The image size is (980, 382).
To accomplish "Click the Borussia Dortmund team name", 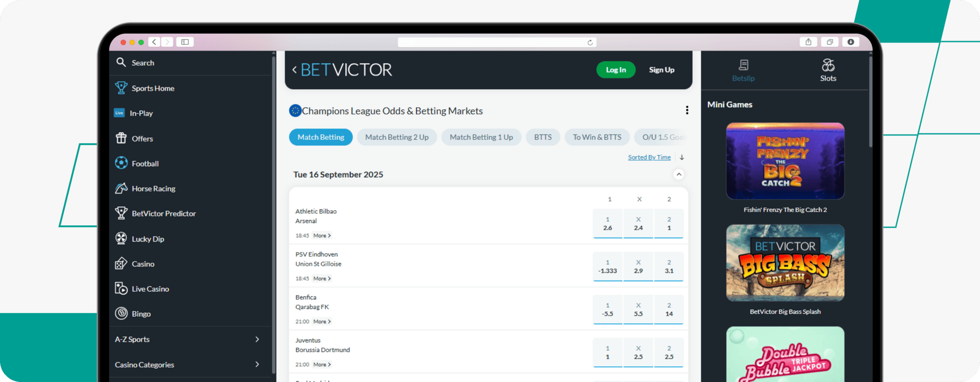I will (322, 350).
